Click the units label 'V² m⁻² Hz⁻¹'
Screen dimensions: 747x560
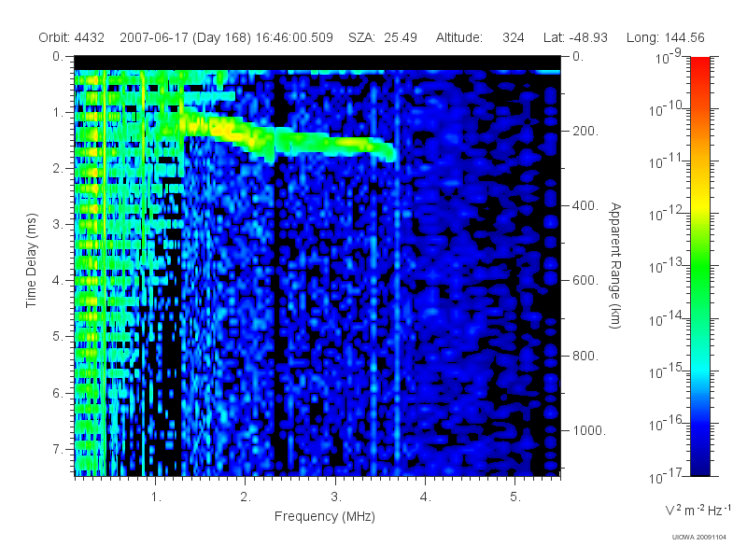tap(698, 510)
